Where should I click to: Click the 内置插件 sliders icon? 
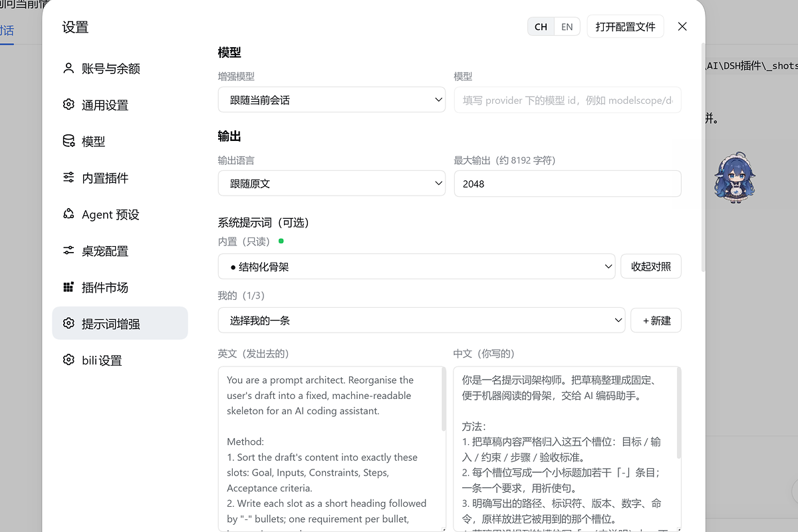tap(68, 178)
